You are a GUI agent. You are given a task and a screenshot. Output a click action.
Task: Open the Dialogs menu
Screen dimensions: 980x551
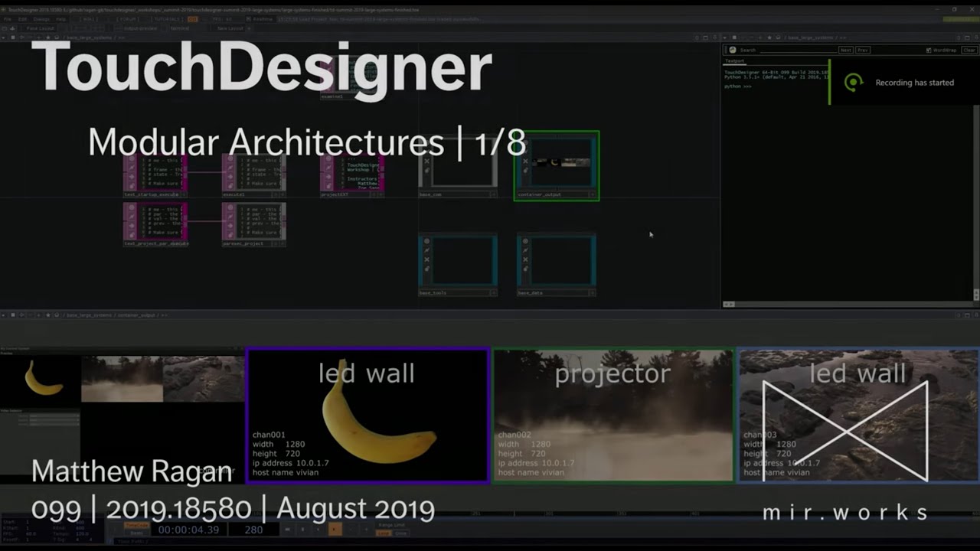(x=41, y=19)
